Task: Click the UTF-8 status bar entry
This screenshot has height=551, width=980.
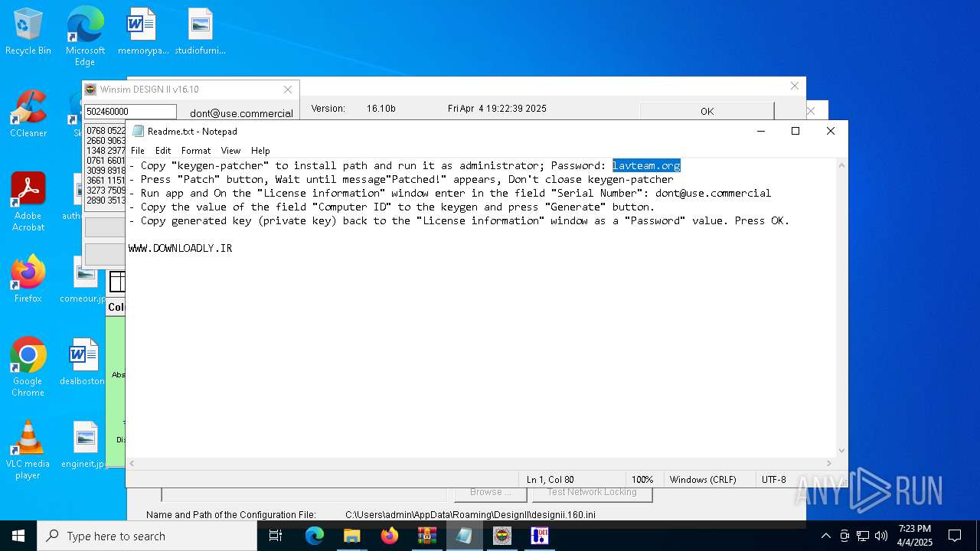Action: click(774, 480)
